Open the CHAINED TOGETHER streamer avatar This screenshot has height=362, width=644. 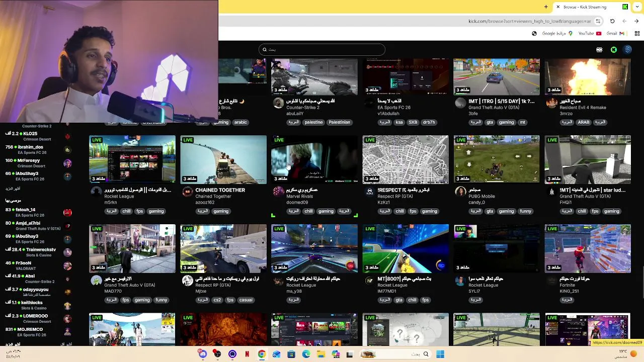(x=187, y=191)
